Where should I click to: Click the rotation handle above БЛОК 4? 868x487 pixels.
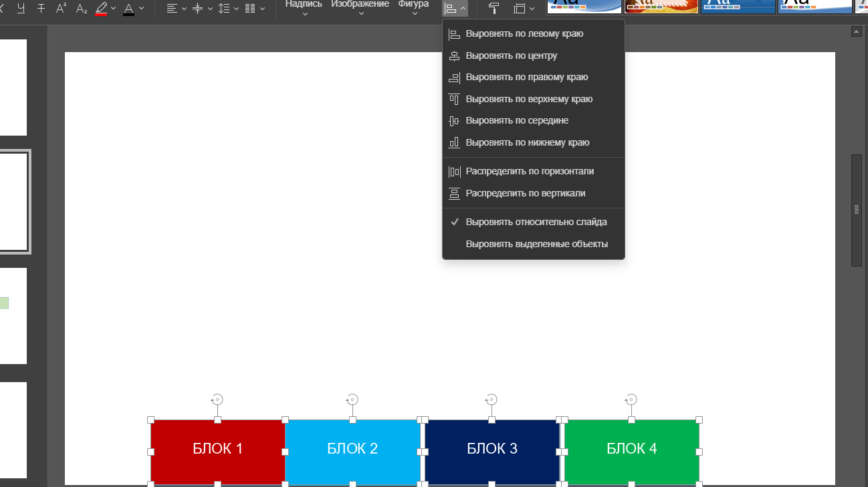click(631, 399)
